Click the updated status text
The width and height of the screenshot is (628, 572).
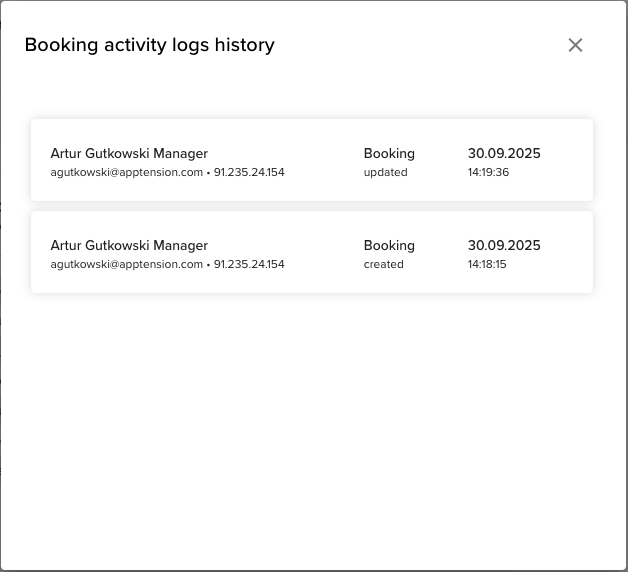[385, 172]
